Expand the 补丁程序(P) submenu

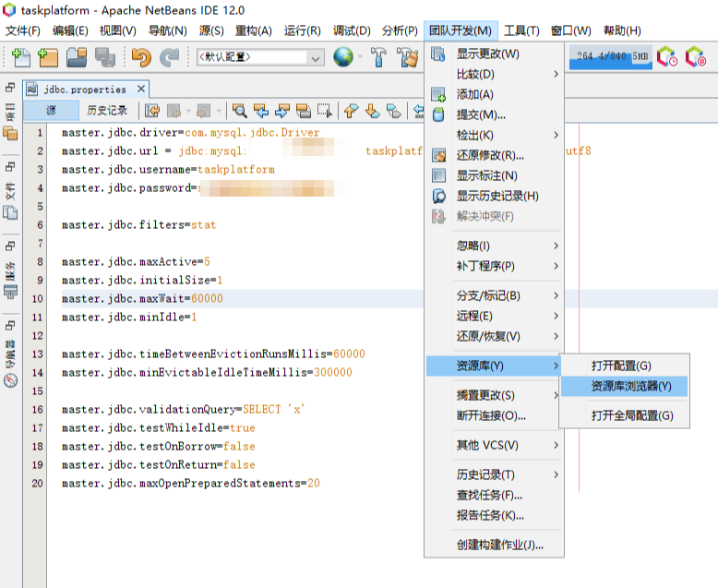click(494, 266)
